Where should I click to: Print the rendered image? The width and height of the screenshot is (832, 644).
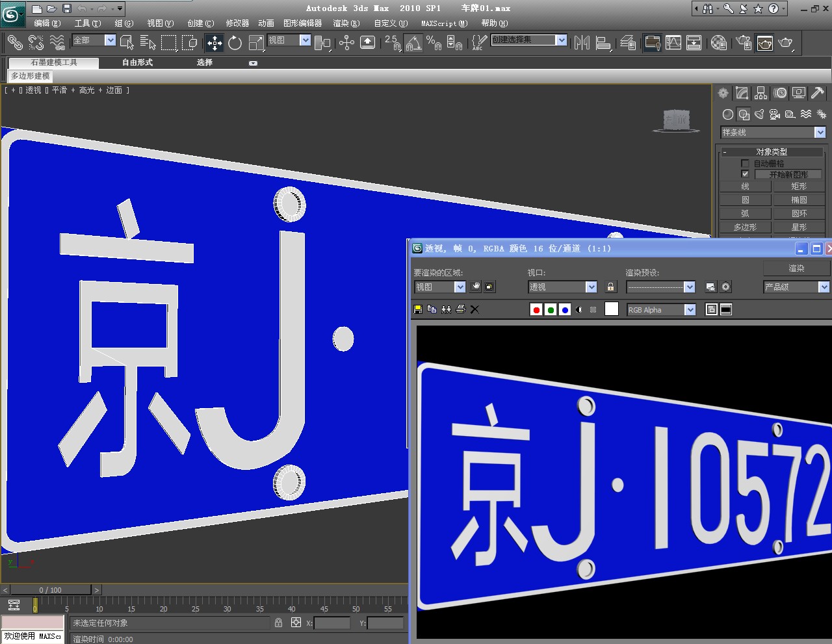460,309
